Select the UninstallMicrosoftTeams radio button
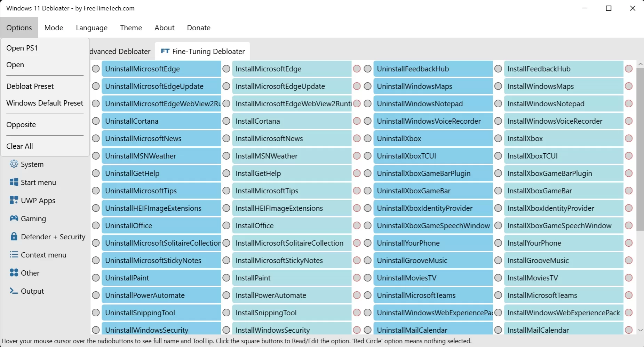Screen dimensions: 644x347 point(367,295)
